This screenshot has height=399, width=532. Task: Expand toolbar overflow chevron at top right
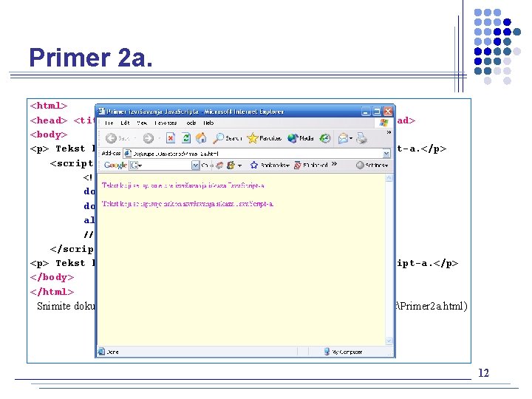[389, 132]
